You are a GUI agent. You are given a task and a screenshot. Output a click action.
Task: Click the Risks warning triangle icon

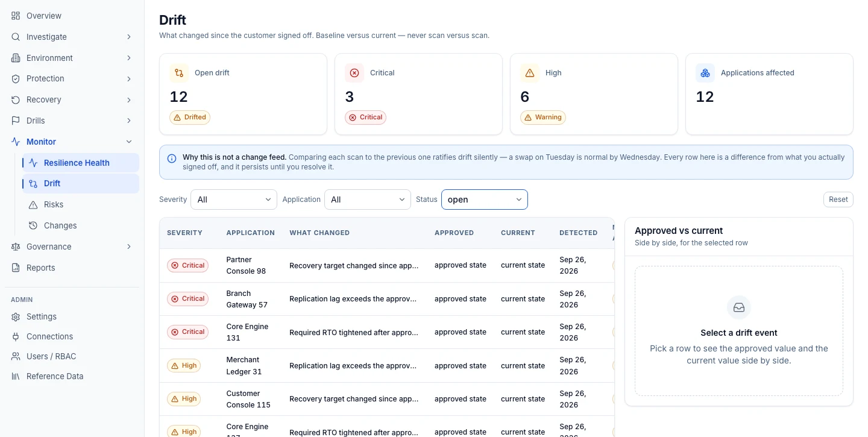33,204
